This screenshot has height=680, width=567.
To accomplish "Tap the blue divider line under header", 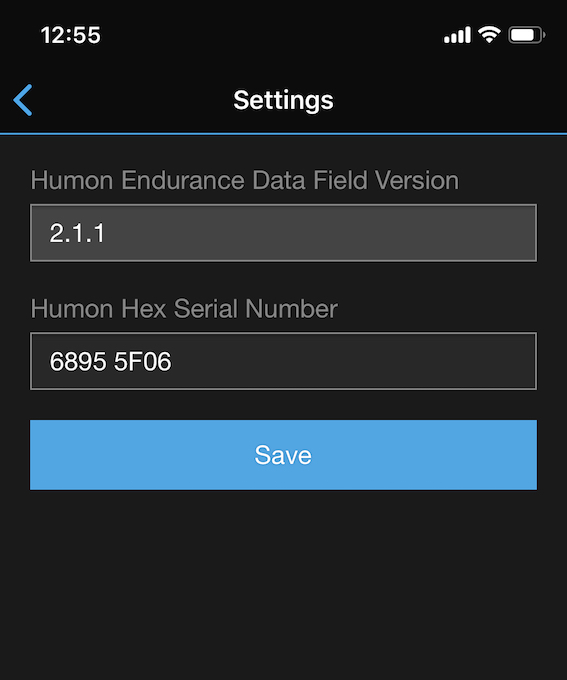I will pyautogui.click(x=283, y=134).
